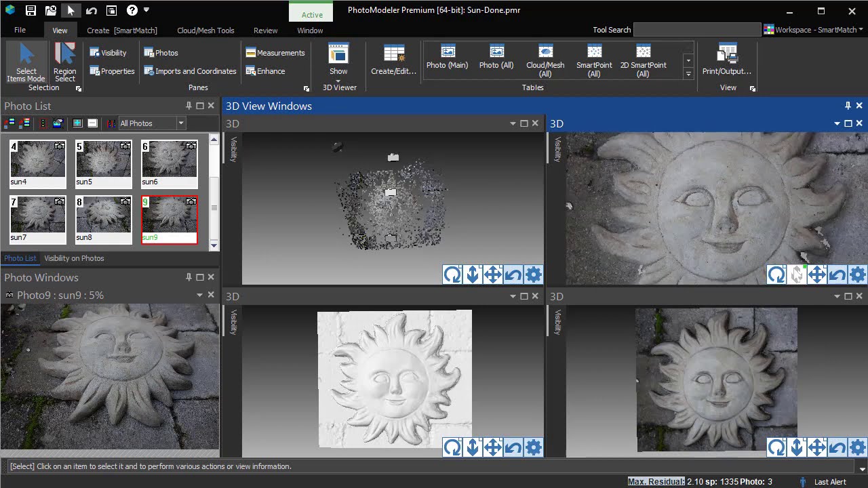868x488 pixels.
Task: Click the Save icon in quick access toolbar
Action: (x=31, y=10)
